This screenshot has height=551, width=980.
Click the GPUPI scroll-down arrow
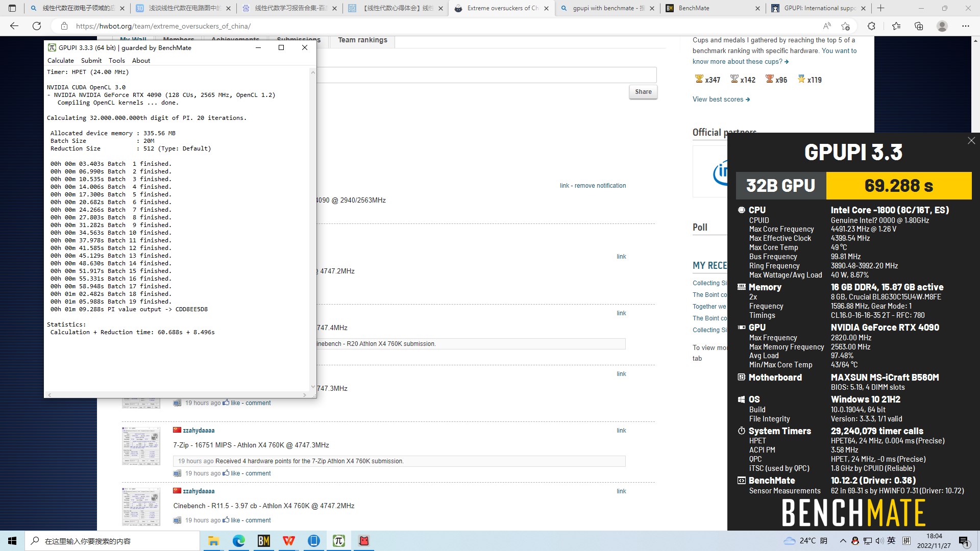click(312, 388)
